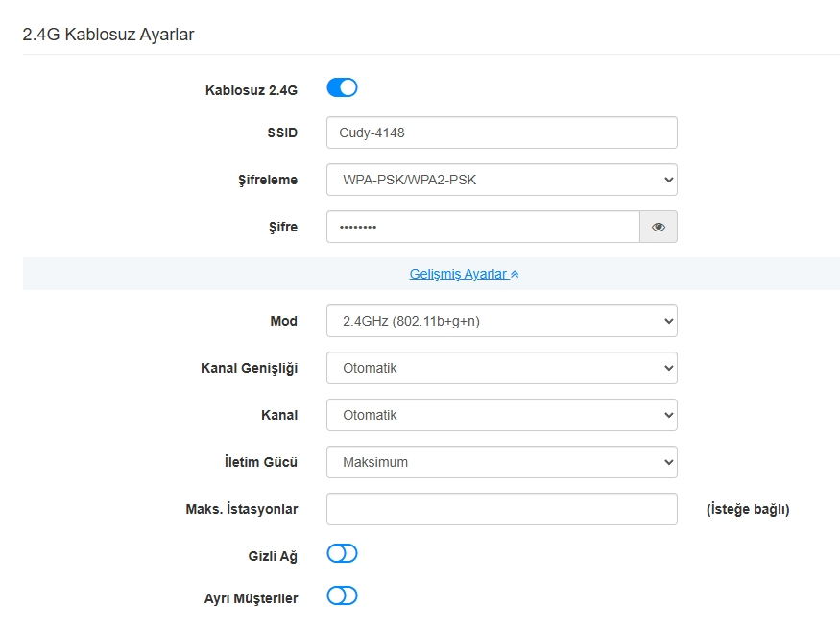Click the Kanal Genişliği label
This screenshot has width=840, height=631.
click(249, 368)
